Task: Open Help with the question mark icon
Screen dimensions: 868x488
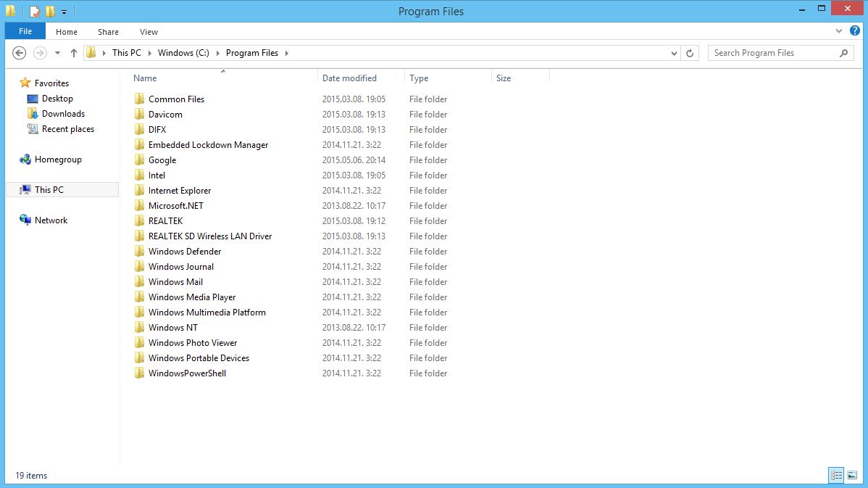Action: [x=855, y=31]
